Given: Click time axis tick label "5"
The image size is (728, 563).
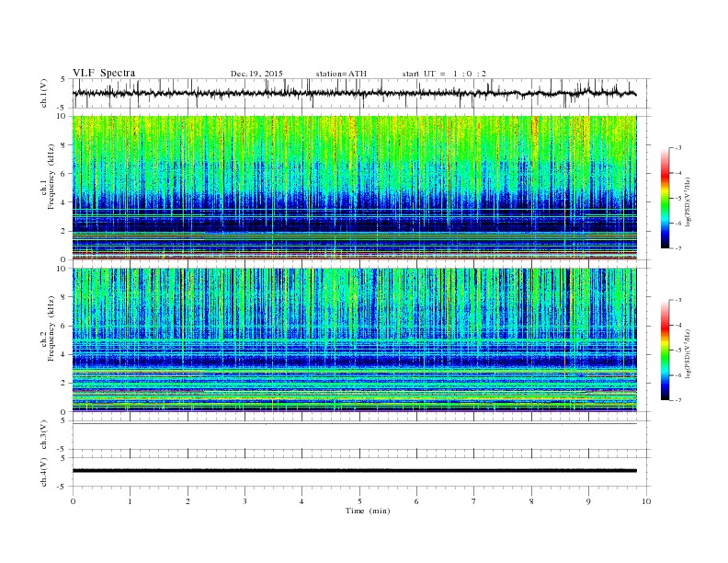Looking at the screenshot, I should coord(359,501).
